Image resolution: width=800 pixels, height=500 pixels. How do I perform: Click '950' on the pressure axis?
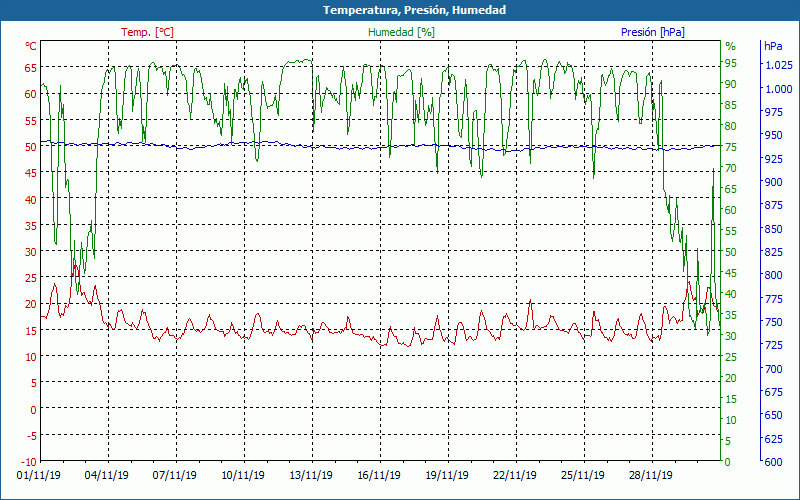tap(774, 135)
